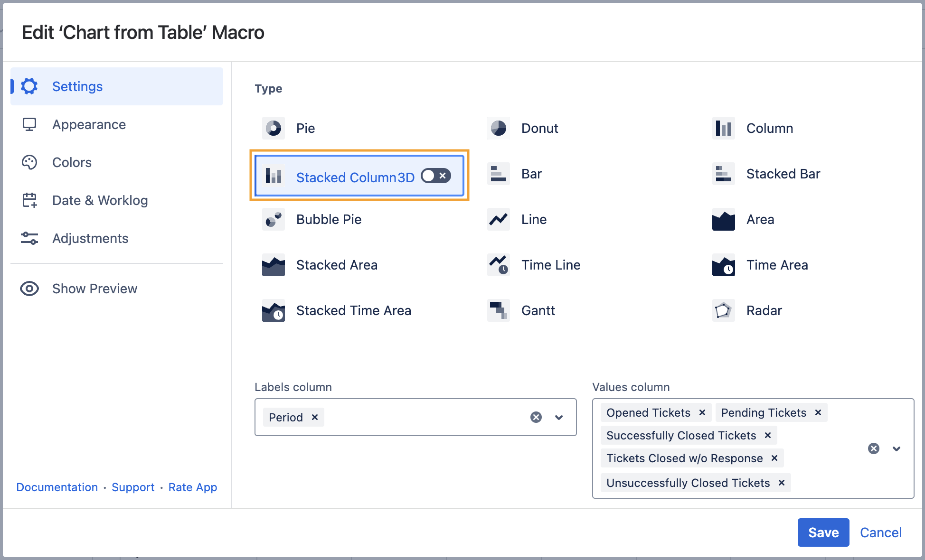Viewport: 925px width, 560px height.
Task: Pick the Gantt chart type icon
Action: pos(498,310)
